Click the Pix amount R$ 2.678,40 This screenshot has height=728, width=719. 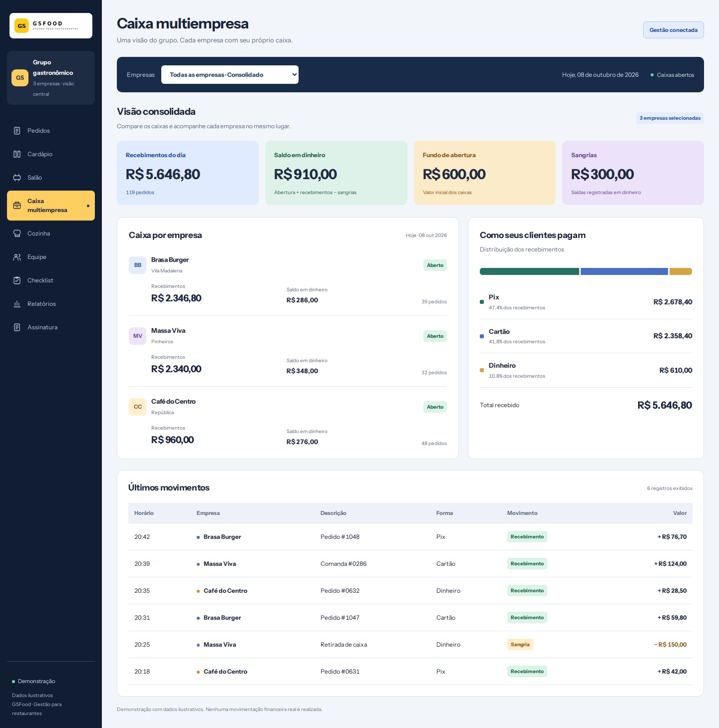click(673, 302)
